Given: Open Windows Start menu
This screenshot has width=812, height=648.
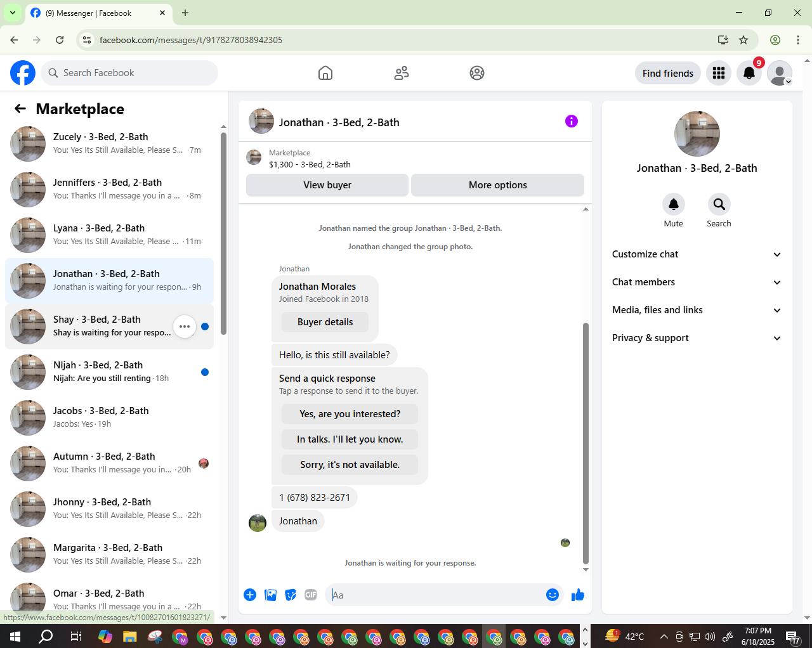Looking at the screenshot, I should pyautogui.click(x=15, y=636).
